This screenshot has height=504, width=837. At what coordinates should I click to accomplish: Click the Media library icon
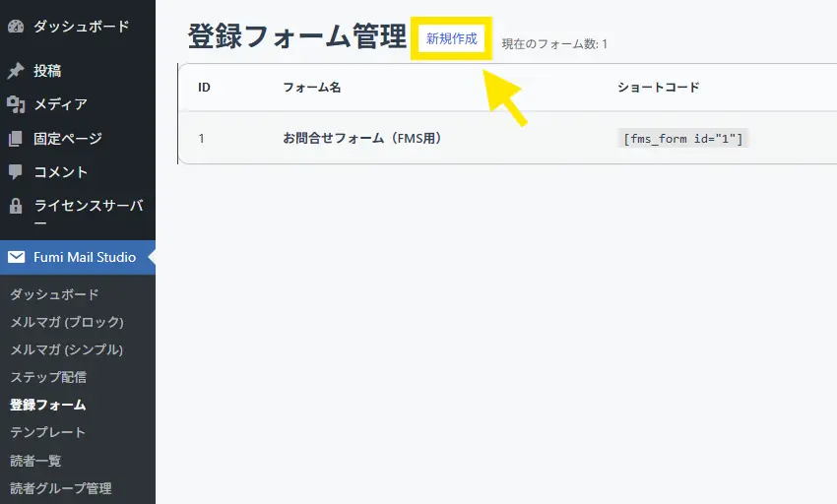click(x=16, y=104)
